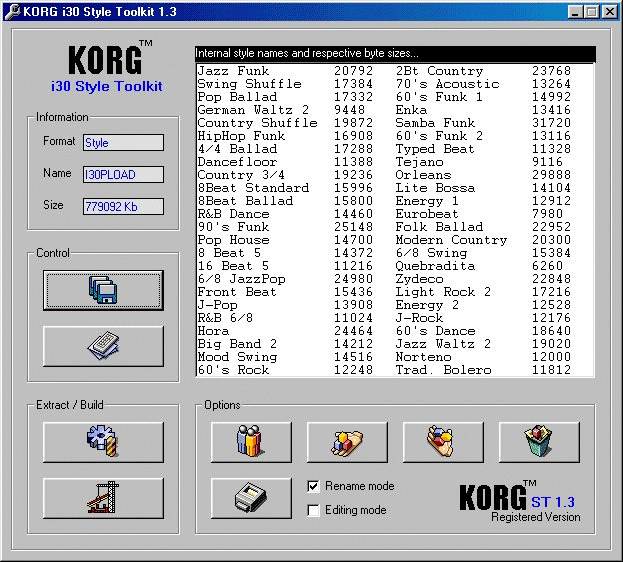Image resolution: width=623 pixels, height=562 pixels.
Task: Select the 90's Funk style
Action: pyautogui.click(x=233, y=227)
